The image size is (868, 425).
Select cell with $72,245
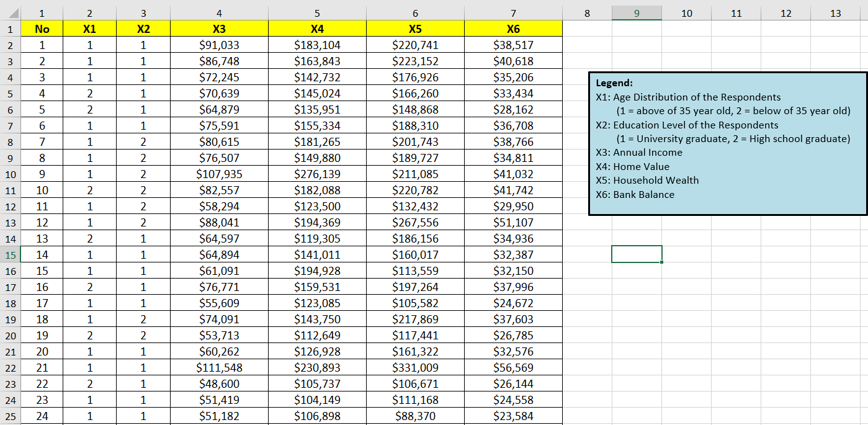[219, 77]
